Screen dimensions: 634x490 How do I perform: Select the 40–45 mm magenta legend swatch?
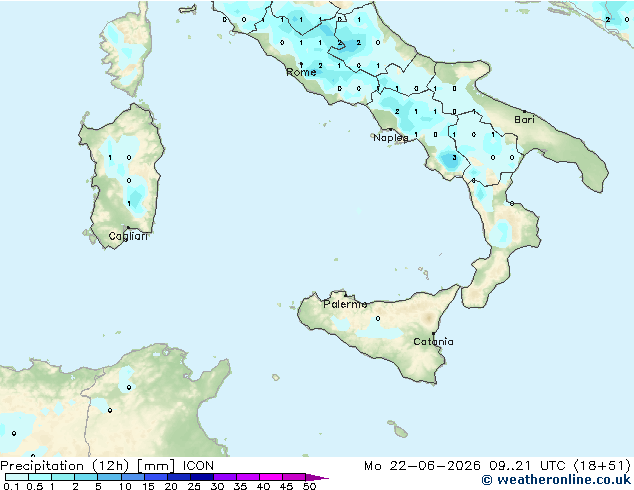[271, 477]
